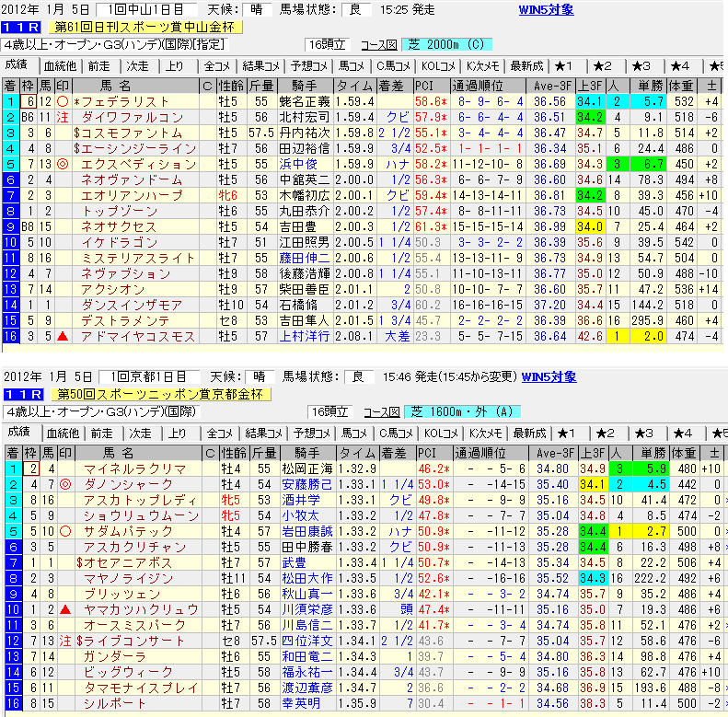The image size is (728, 717).
Task: Switch to 次走 tab in the 中山金杯 panel
Action: coord(137,66)
